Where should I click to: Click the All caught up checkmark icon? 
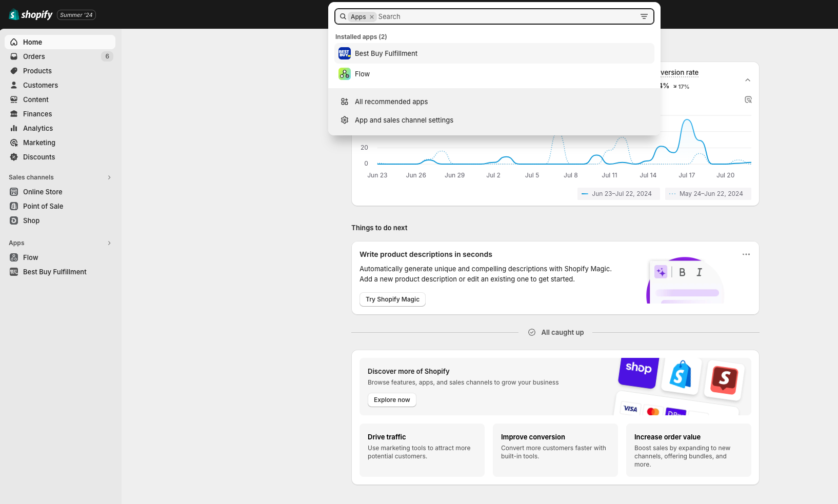point(532,332)
